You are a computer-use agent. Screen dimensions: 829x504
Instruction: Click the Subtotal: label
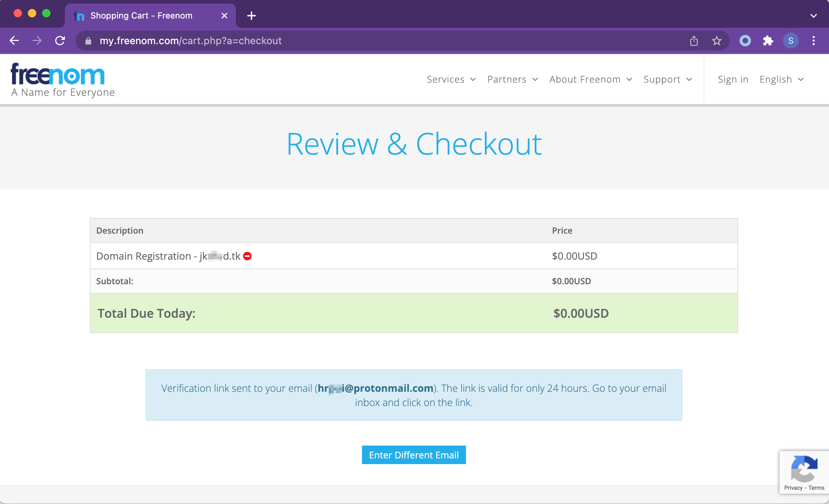coord(115,281)
